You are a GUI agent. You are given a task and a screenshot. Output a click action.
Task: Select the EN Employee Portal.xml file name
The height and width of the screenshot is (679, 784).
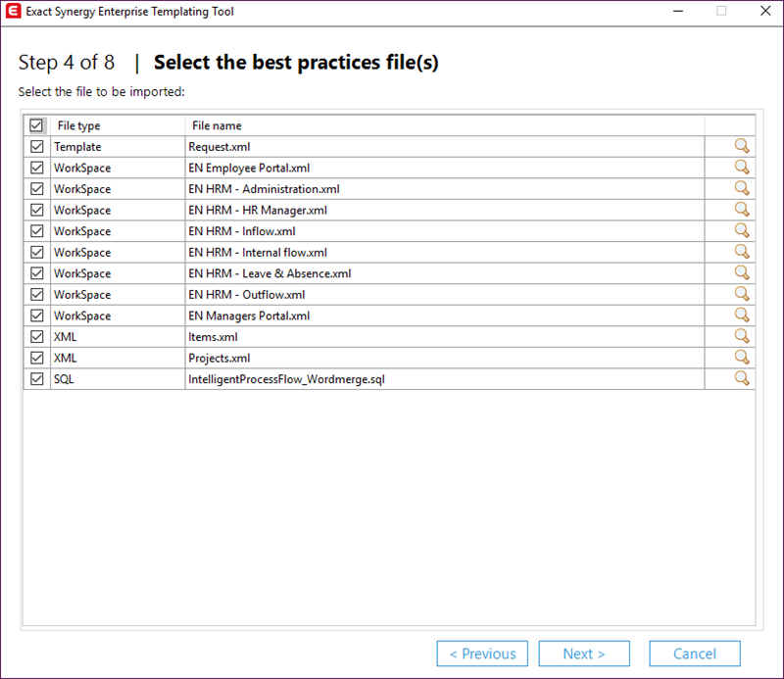445,168
